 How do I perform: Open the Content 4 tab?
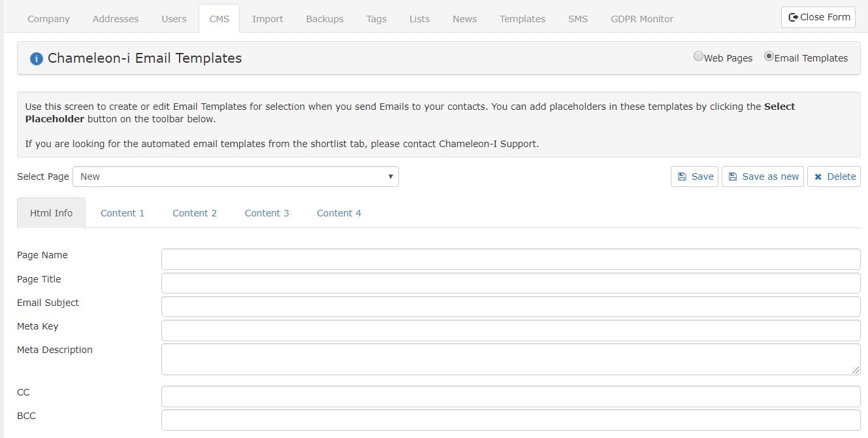point(338,212)
